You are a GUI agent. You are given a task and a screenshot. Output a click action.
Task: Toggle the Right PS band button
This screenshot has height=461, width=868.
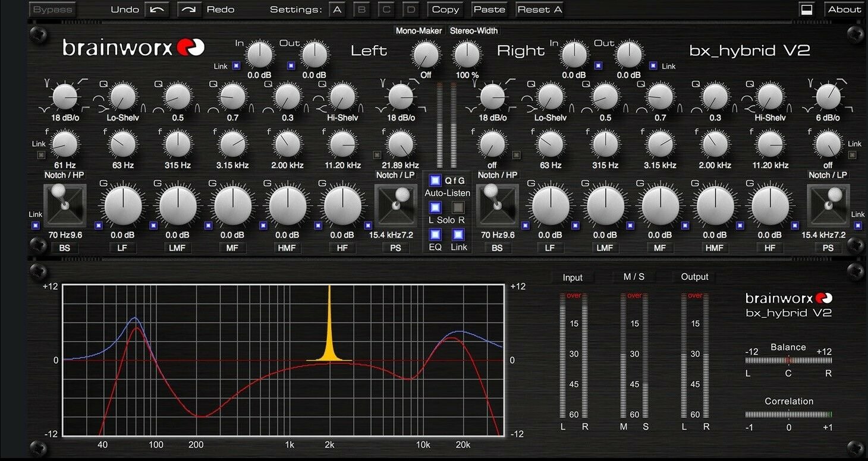828,248
